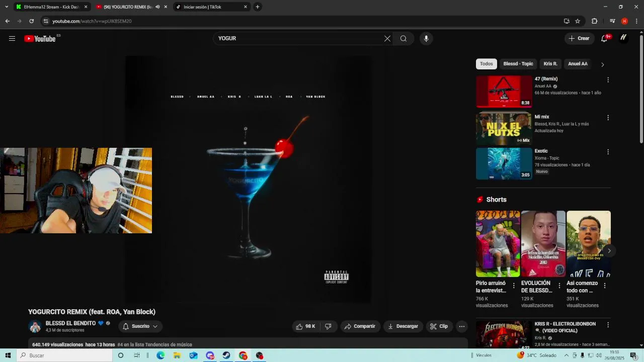Open Pirlo arruinó short thumbnail
The image size is (644, 362).
coord(498,244)
